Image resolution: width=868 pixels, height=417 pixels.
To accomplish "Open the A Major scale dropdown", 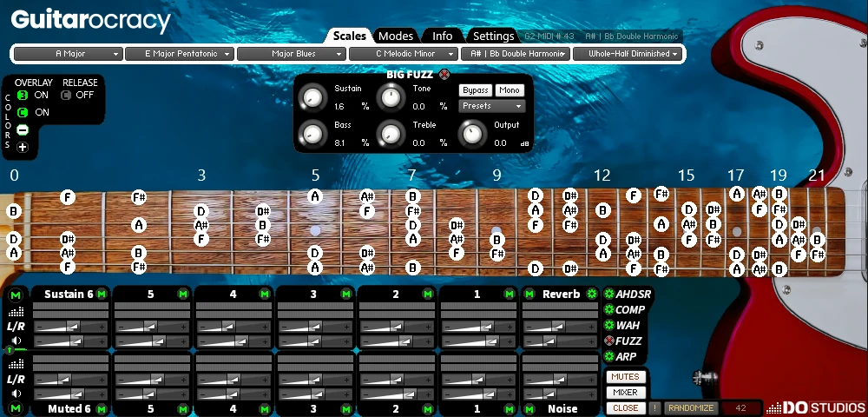I will 68,54.
